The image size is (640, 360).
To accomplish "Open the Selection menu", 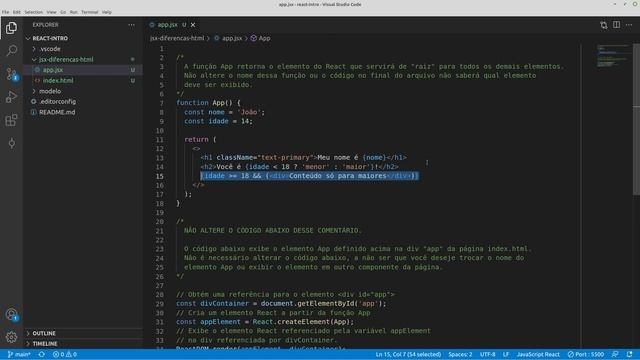I will [33, 12].
